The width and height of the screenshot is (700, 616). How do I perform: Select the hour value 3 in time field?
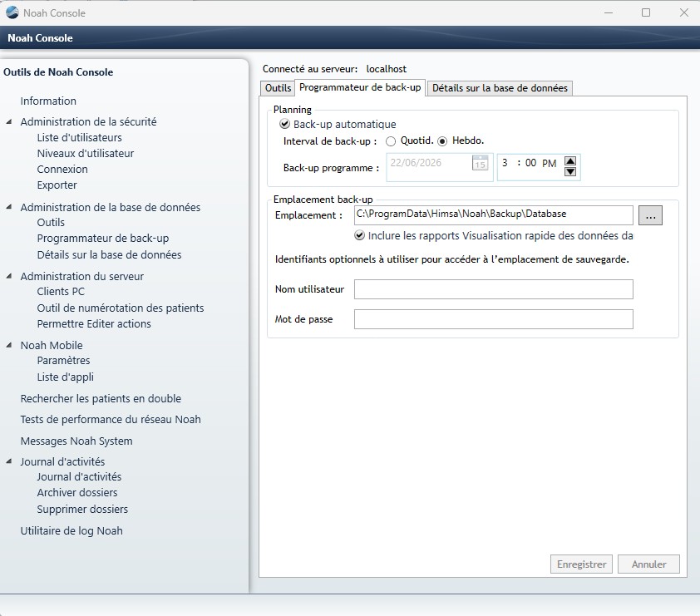coord(505,163)
